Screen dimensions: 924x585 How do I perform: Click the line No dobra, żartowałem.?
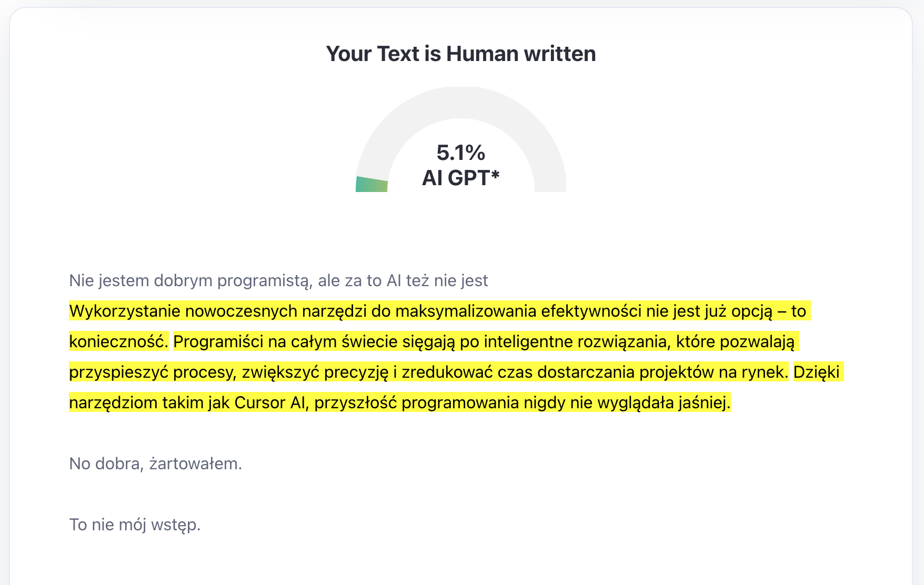[156, 463]
